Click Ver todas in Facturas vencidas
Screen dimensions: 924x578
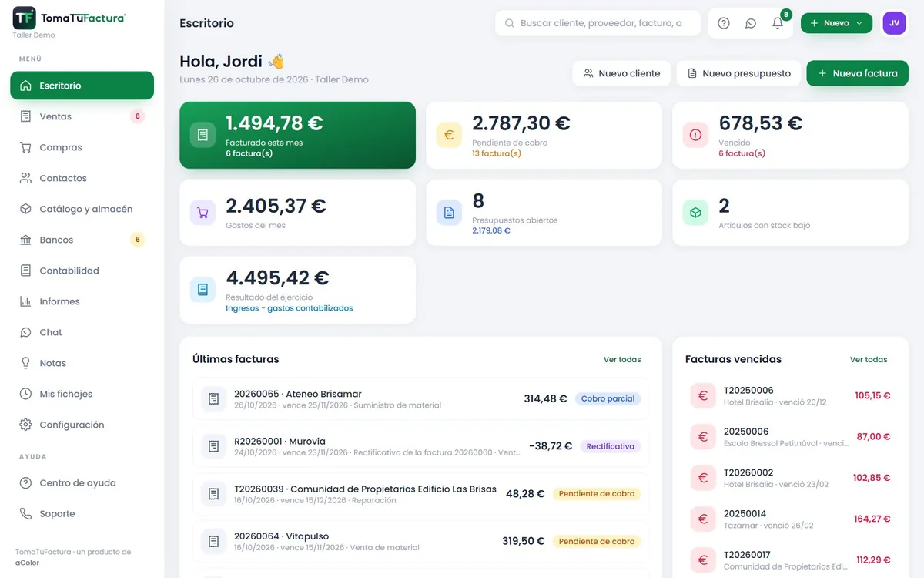coord(869,359)
